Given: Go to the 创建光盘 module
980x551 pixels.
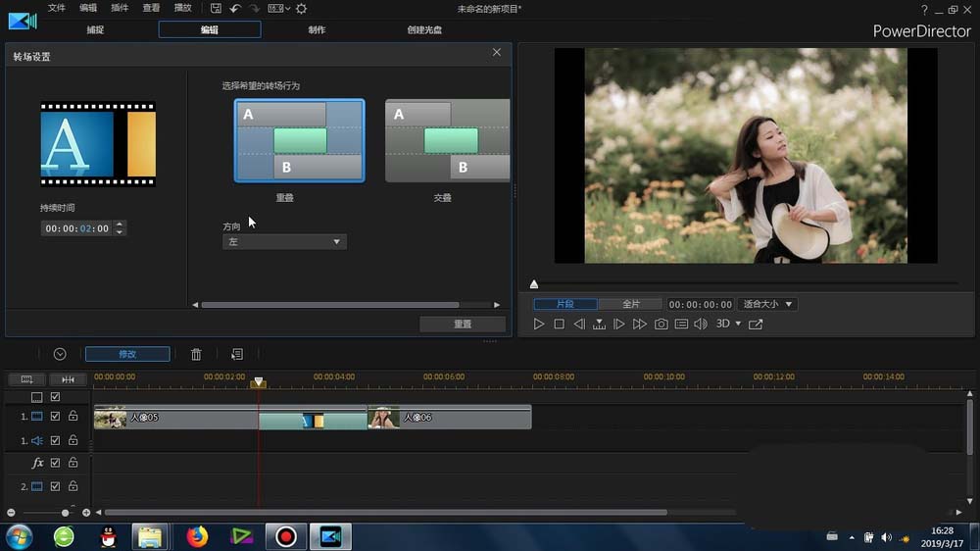Looking at the screenshot, I should coord(424,29).
